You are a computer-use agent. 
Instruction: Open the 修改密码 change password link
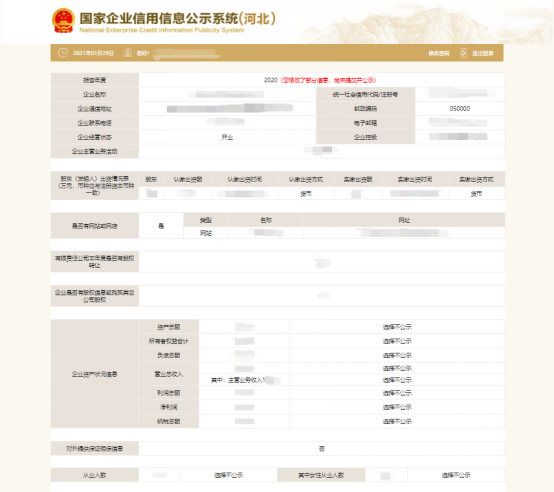click(439, 53)
